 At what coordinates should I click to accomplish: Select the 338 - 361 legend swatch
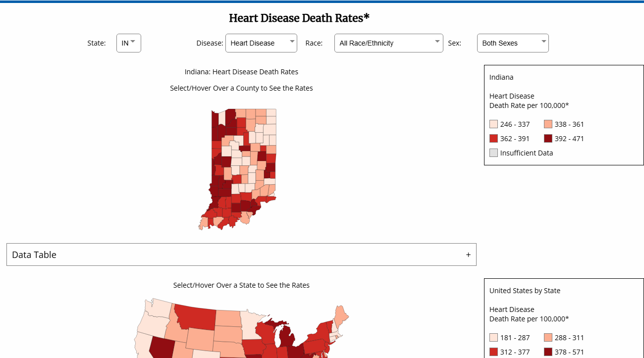click(547, 124)
